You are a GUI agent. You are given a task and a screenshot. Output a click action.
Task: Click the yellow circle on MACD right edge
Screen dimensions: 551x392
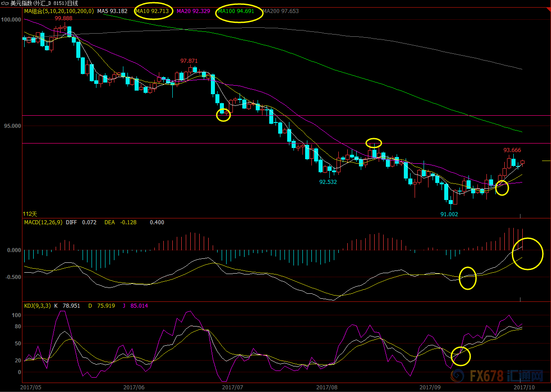528,253
